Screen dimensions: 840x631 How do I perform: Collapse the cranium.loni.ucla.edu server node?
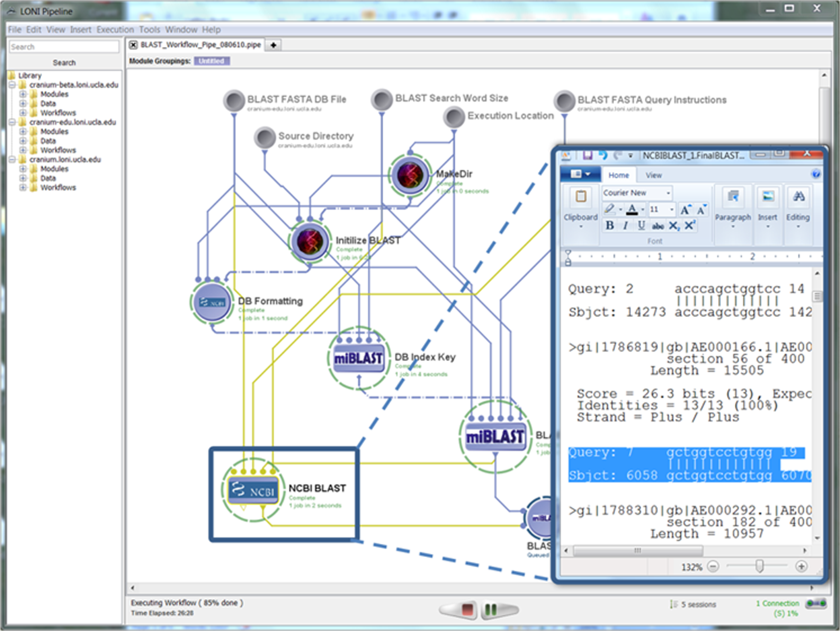(12, 160)
